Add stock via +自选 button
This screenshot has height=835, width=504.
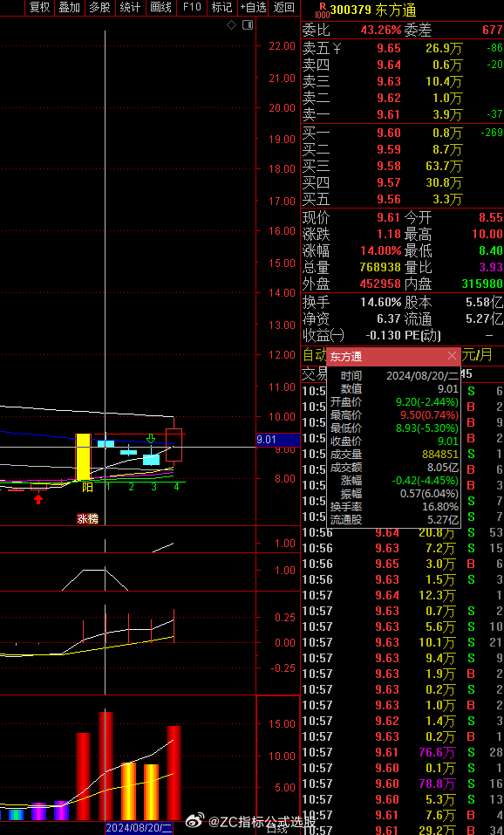[x=253, y=7]
